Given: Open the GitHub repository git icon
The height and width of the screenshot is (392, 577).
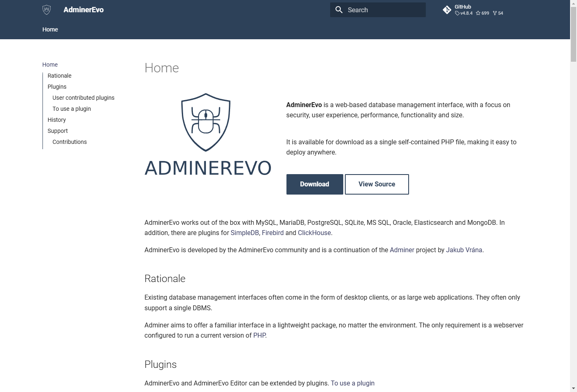Looking at the screenshot, I should tap(447, 10).
